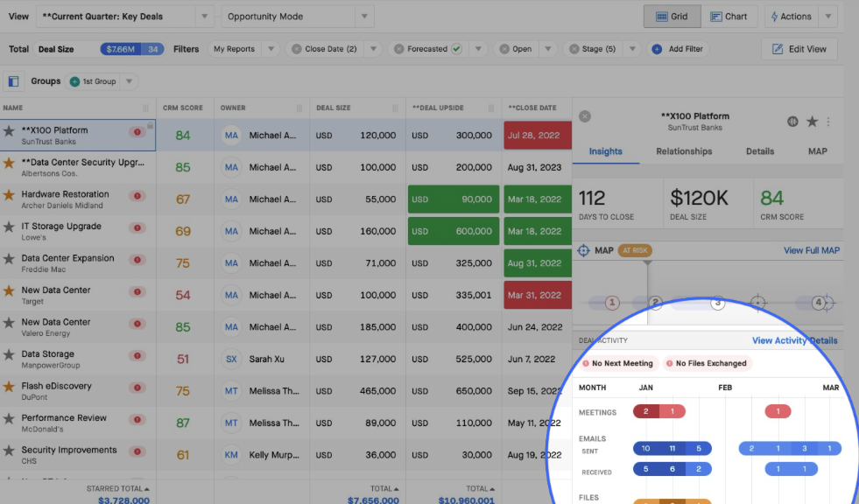Open the View Activity Details link

click(x=794, y=340)
